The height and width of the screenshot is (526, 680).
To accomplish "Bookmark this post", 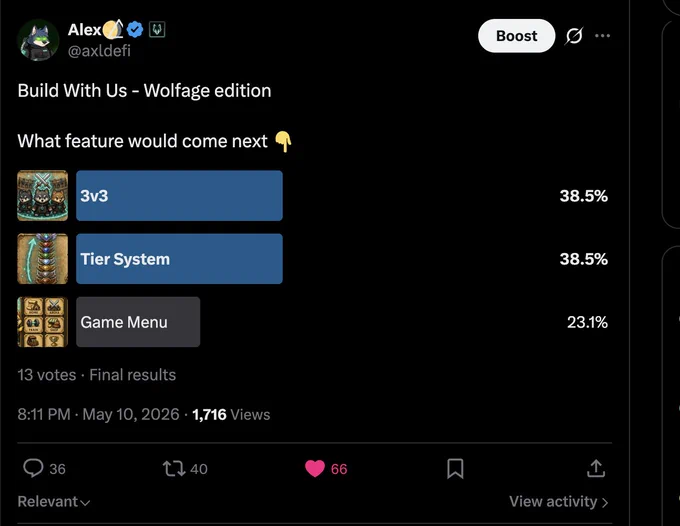I will (455, 469).
